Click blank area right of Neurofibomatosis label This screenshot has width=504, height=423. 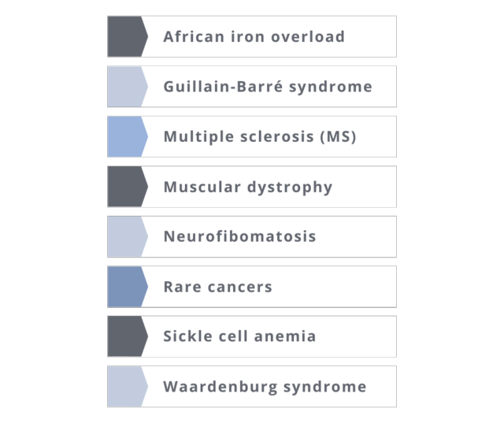pyautogui.click(x=354, y=236)
